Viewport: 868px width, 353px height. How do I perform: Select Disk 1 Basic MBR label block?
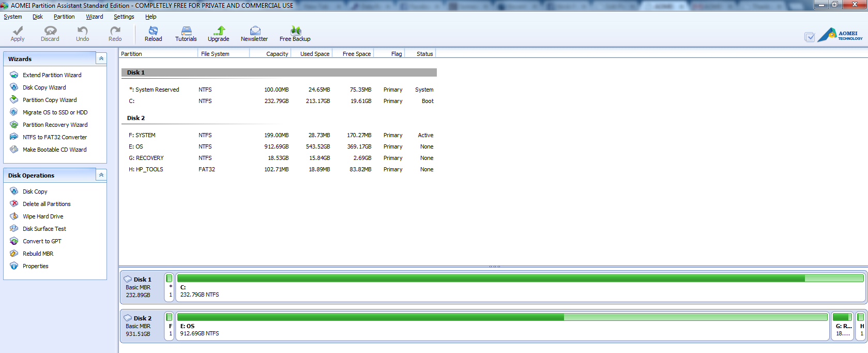coord(142,287)
